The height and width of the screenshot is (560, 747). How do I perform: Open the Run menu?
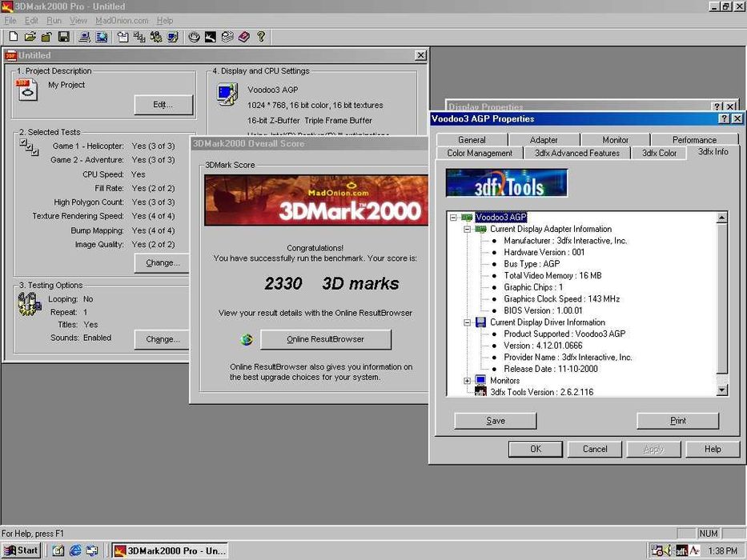pos(54,21)
